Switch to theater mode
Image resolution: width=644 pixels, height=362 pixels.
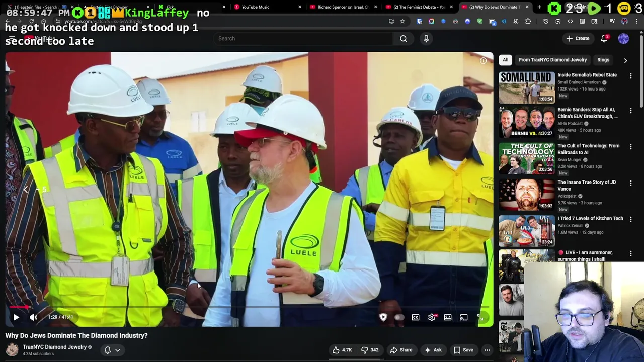tap(448, 318)
